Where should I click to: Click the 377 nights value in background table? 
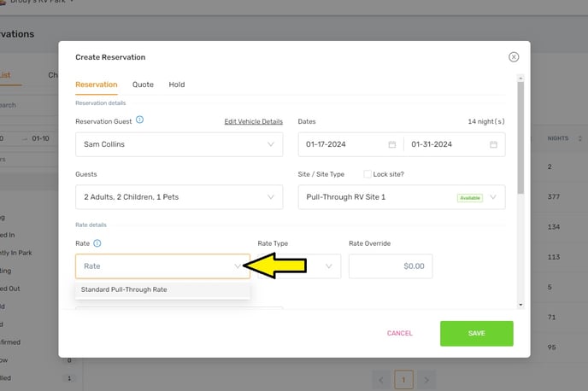(x=554, y=196)
